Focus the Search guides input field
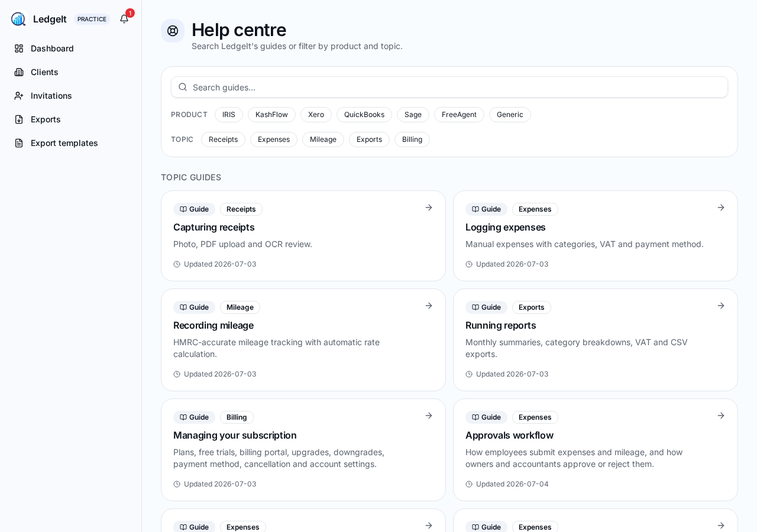The height and width of the screenshot is (532, 757). click(449, 87)
